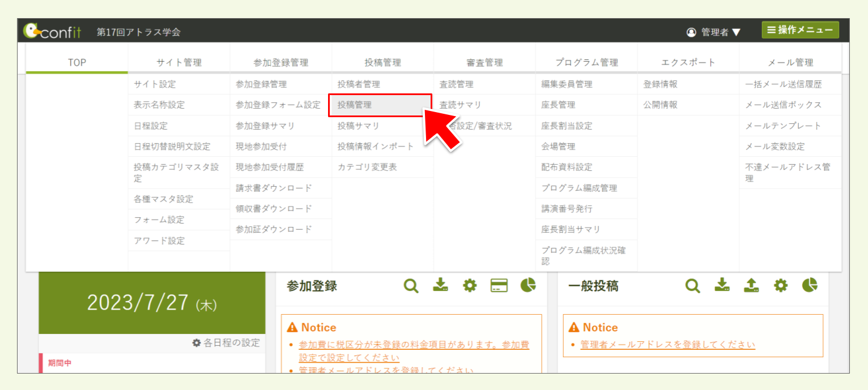Open the gear settings icon in 一般投稿 panel
Screen dimensions: 868x390
(781, 286)
